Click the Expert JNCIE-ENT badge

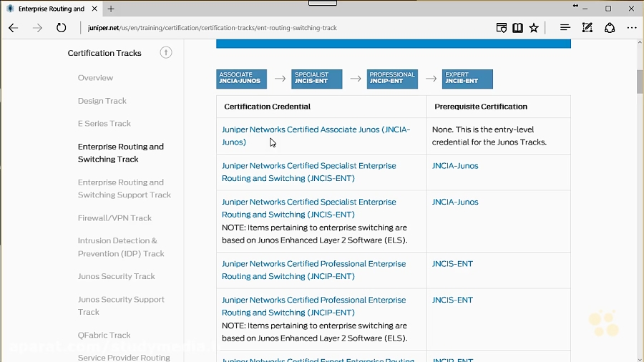(467, 79)
